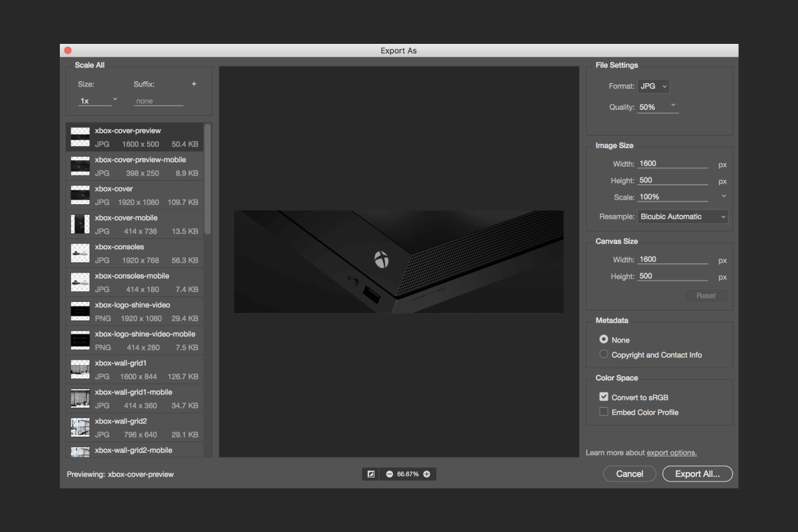The width and height of the screenshot is (798, 532).
Task: Open the Format JPG dropdown
Action: click(x=653, y=86)
